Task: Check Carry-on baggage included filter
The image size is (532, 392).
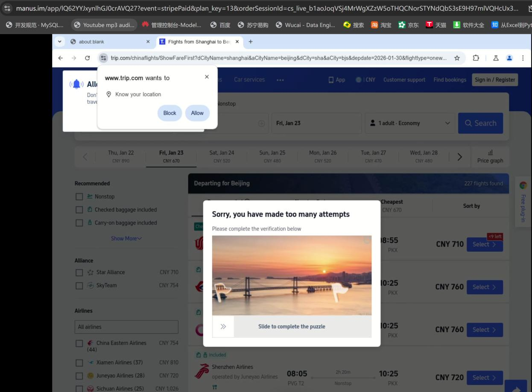Action: [x=79, y=223]
